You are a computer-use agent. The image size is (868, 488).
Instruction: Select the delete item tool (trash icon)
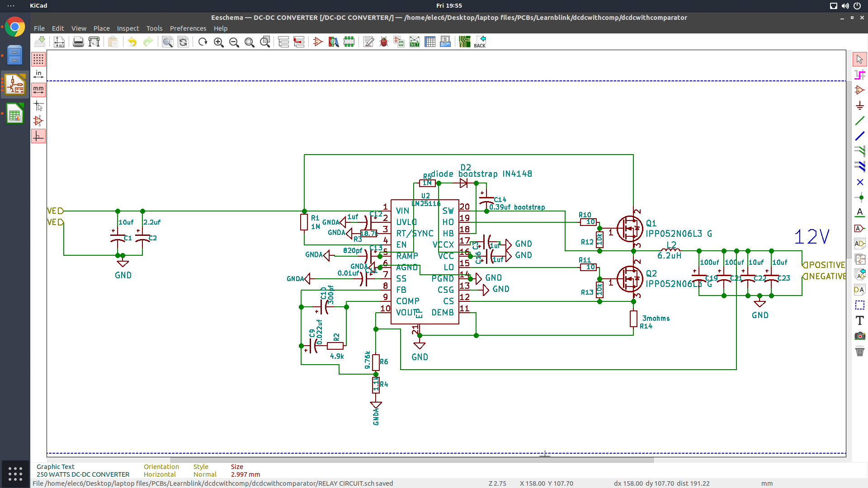(860, 351)
